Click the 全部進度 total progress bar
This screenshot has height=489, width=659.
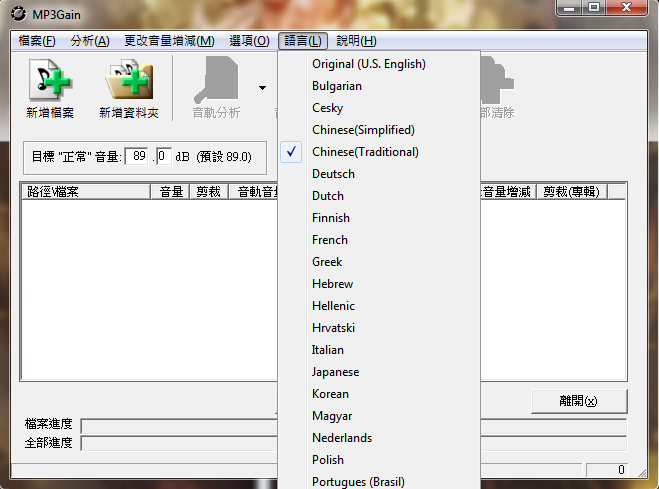coord(353,443)
